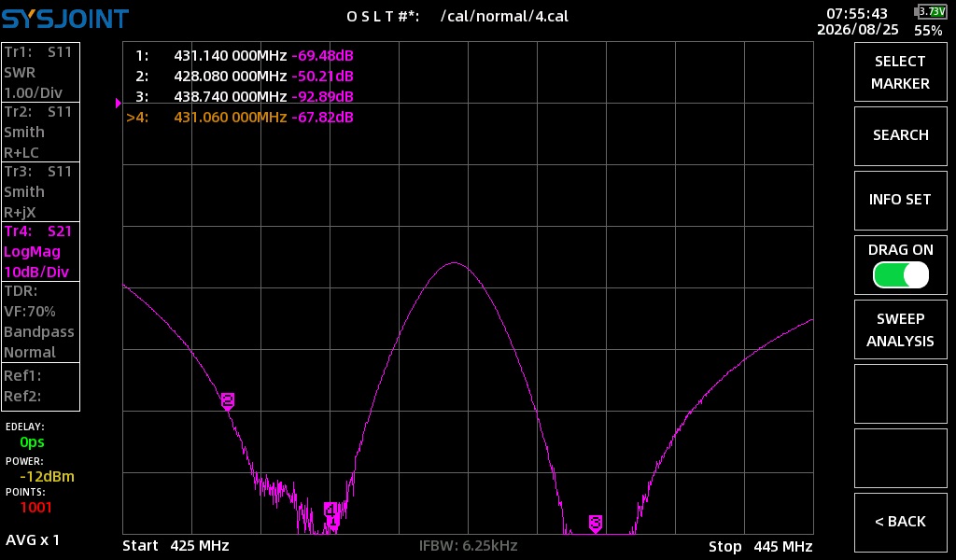The height and width of the screenshot is (560, 956).
Task: Tap the date 2026/08/25
Action: point(858,30)
